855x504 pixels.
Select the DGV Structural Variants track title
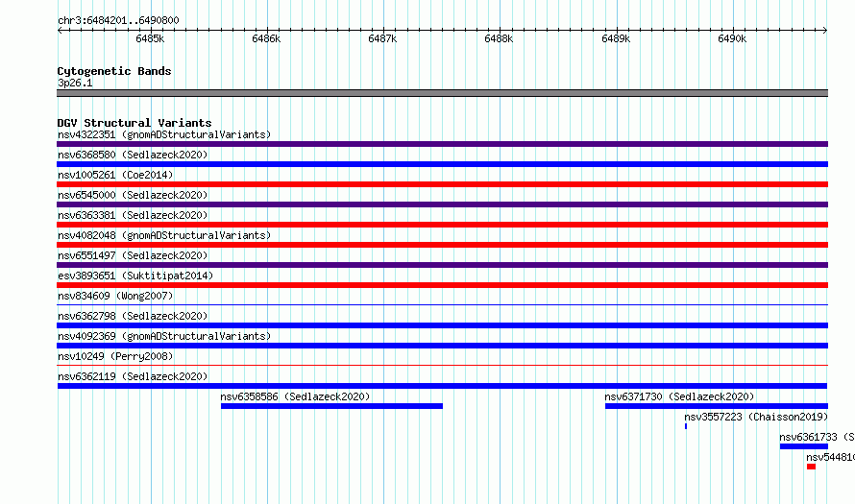click(x=134, y=123)
